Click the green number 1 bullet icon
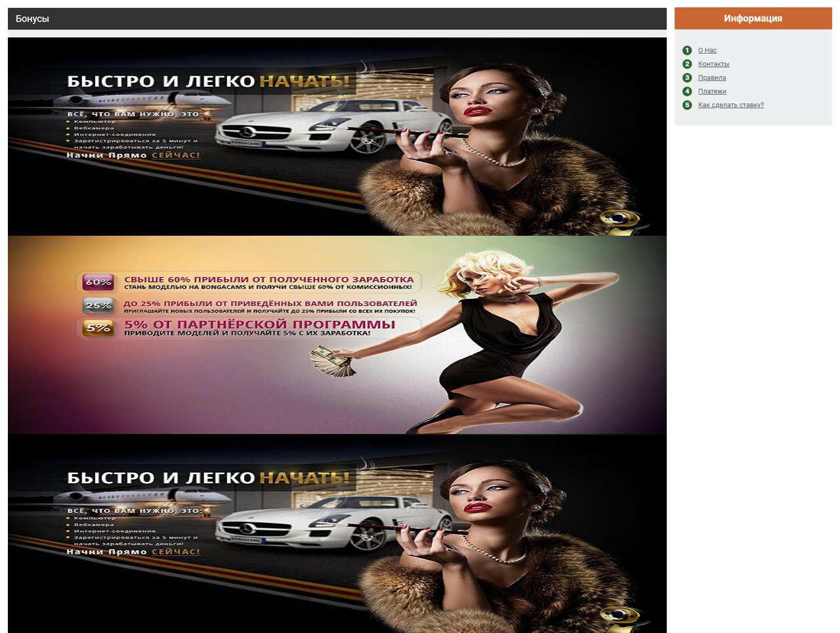 coord(687,51)
